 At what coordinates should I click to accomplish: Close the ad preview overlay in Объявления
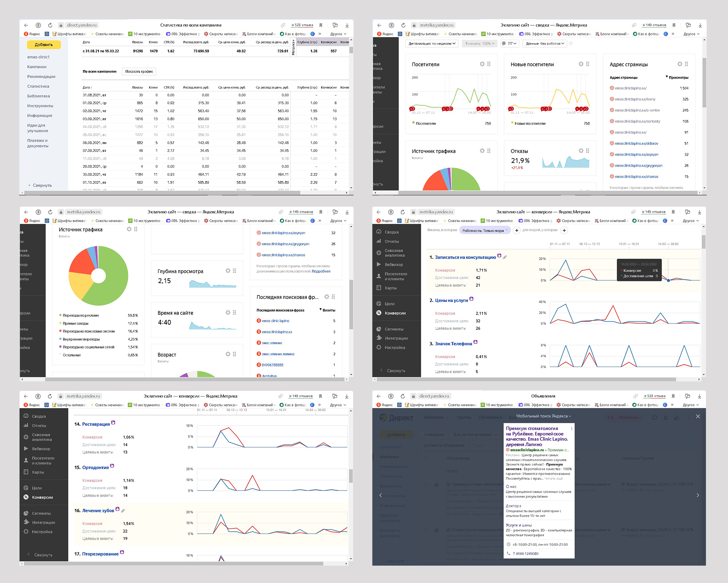point(698,416)
